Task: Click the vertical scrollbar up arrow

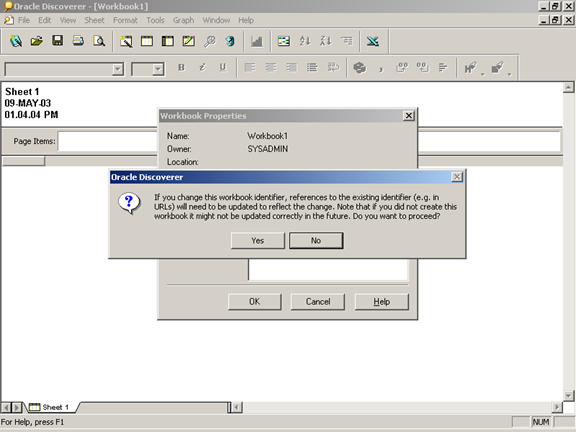Action: click(568, 87)
